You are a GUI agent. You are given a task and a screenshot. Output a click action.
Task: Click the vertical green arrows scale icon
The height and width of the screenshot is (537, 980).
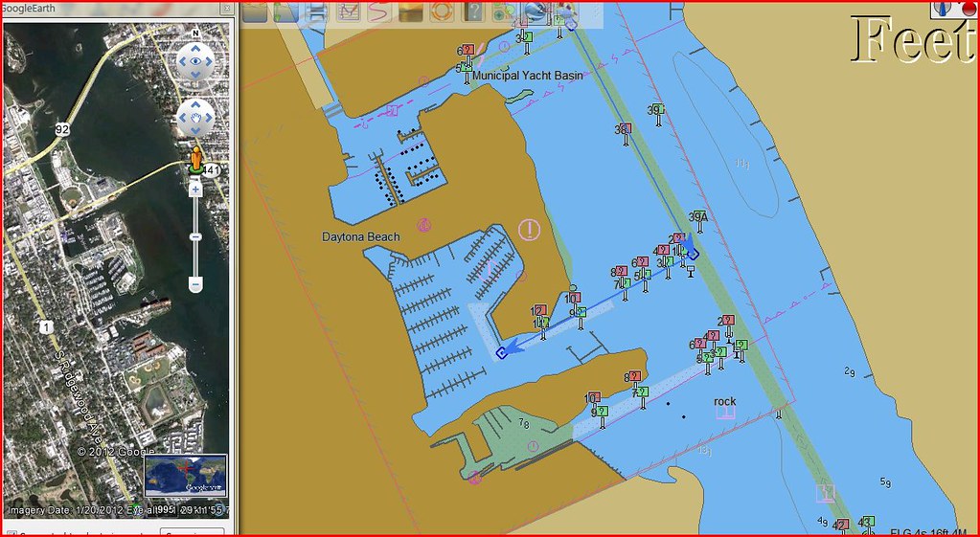pyautogui.click(x=285, y=12)
